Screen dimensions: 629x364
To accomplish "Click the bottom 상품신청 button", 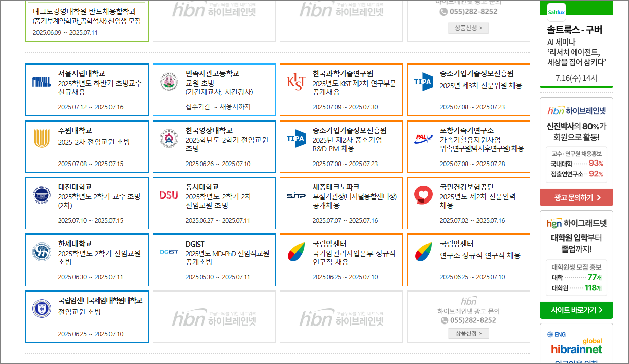I will [468, 333].
